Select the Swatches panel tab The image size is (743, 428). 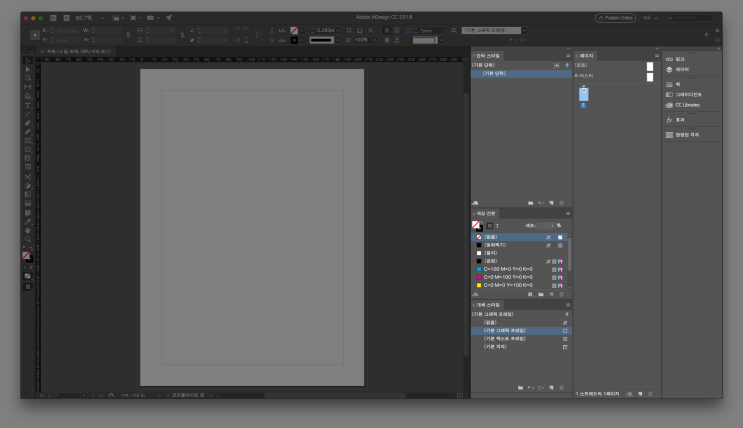pyautogui.click(x=485, y=214)
